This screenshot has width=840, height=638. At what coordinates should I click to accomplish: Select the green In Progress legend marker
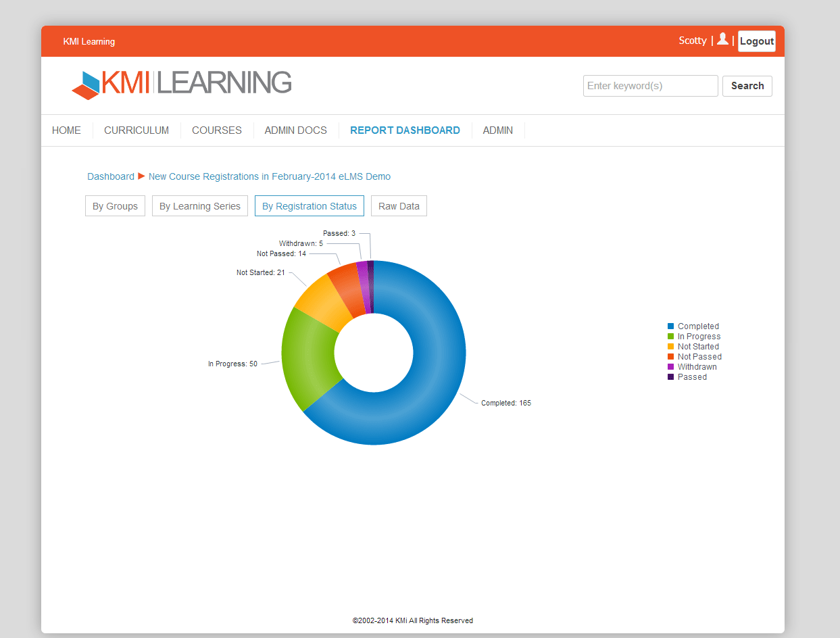(670, 336)
